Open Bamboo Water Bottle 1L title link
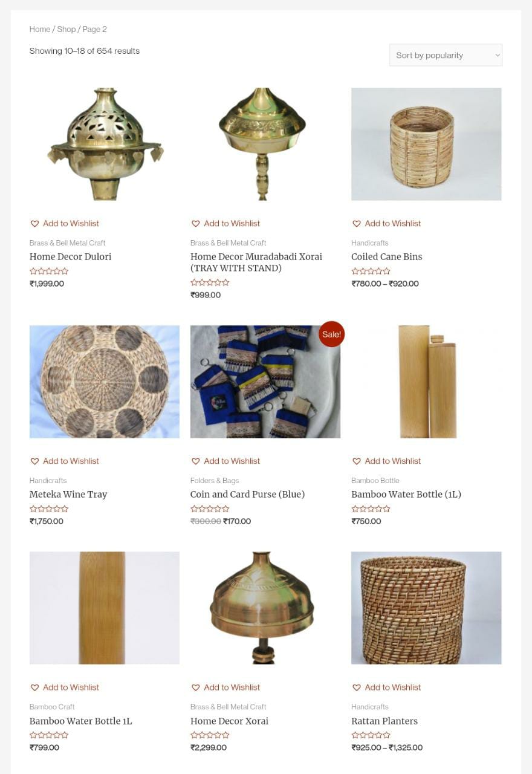 point(80,721)
